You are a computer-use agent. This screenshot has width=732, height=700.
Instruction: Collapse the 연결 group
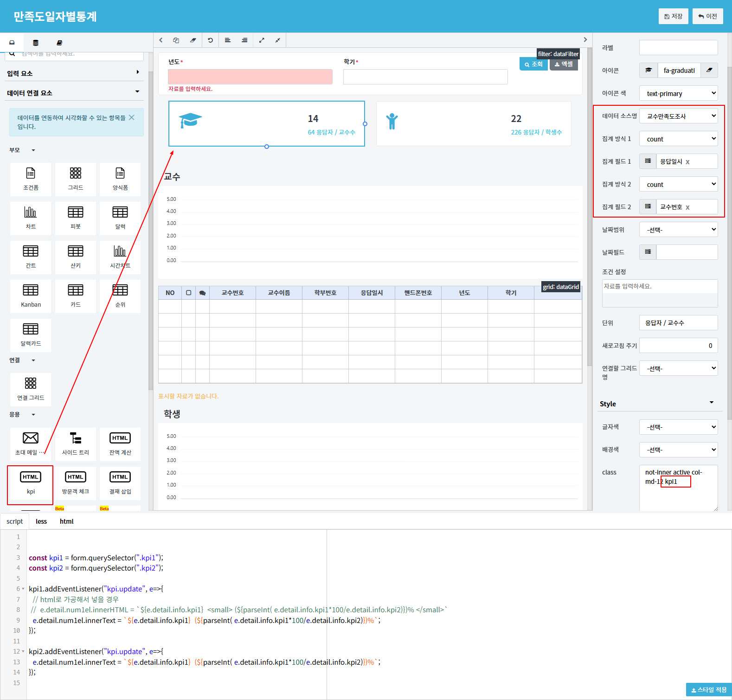(x=33, y=360)
